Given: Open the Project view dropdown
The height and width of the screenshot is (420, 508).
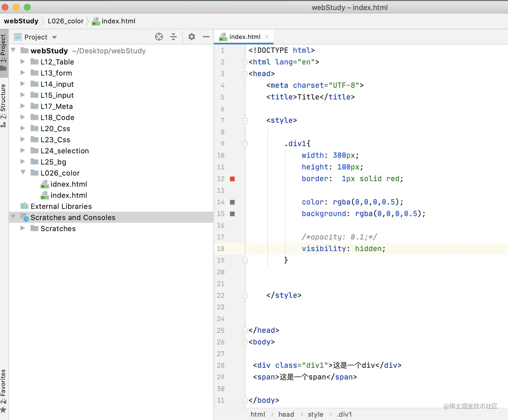Looking at the screenshot, I should pyautogui.click(x=54, y=37).
